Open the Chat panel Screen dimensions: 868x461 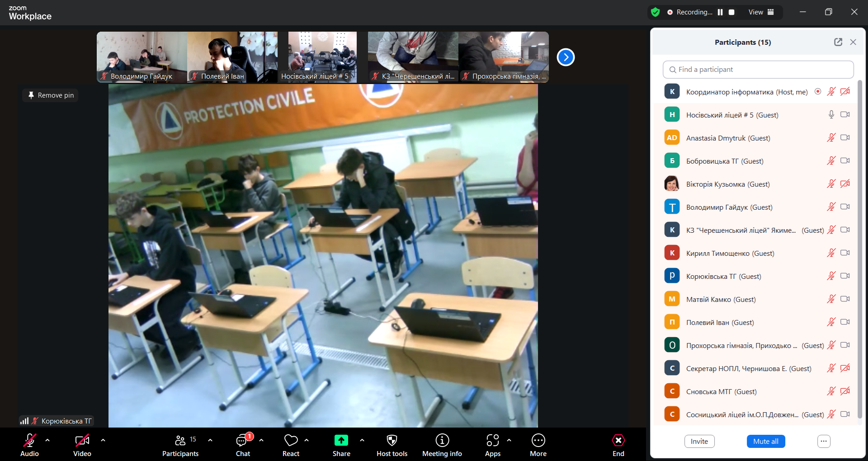click(243, 441)
